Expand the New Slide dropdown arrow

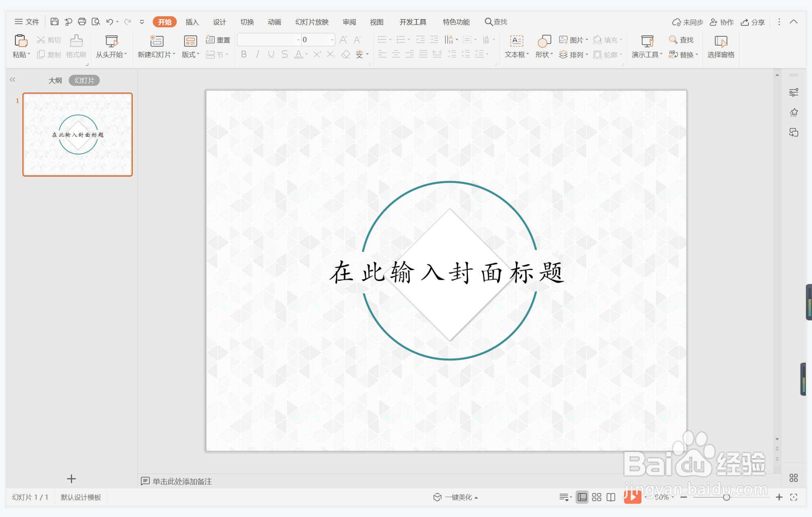pyautogui.click(x=174, y=54)
